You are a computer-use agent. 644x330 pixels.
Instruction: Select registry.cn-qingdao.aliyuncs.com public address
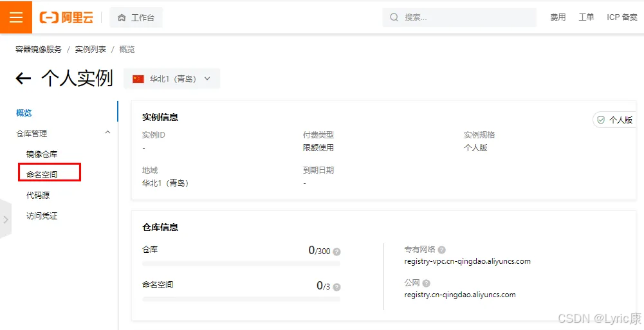(460, 295)
